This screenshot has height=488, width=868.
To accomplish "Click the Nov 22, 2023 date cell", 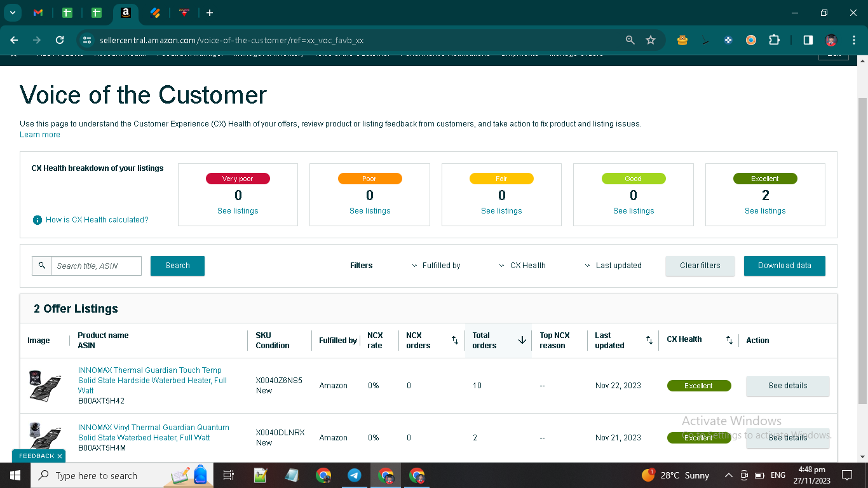I will coord(618,386).
